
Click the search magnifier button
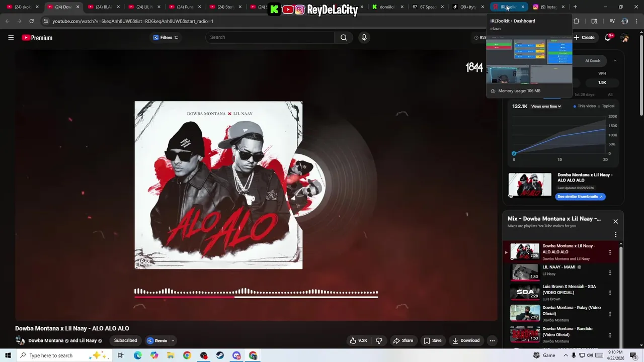[x=344, y=37]
